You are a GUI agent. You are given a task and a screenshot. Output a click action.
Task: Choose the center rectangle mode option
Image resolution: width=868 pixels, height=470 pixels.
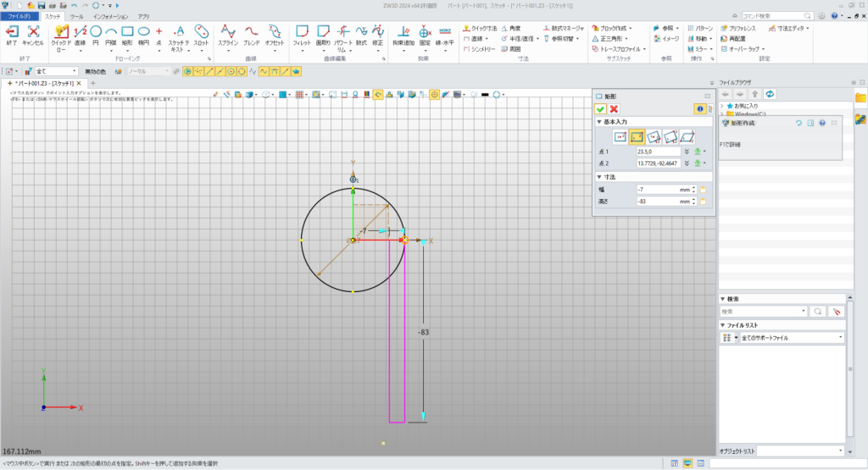pos(620,136)
